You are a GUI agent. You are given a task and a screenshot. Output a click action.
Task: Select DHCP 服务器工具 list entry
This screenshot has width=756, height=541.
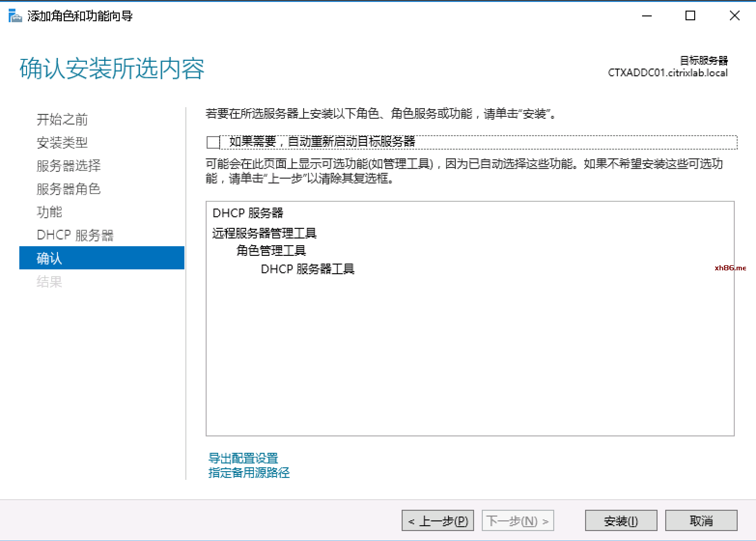pyautogui.click(x=308, y=269)
